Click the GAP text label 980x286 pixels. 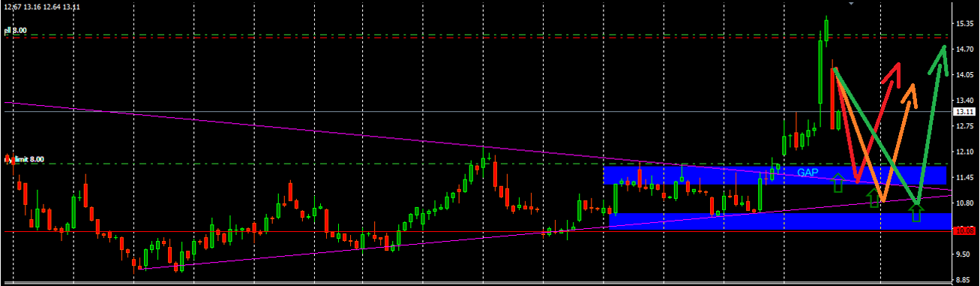pyautogui.click(x=808, y=173)
